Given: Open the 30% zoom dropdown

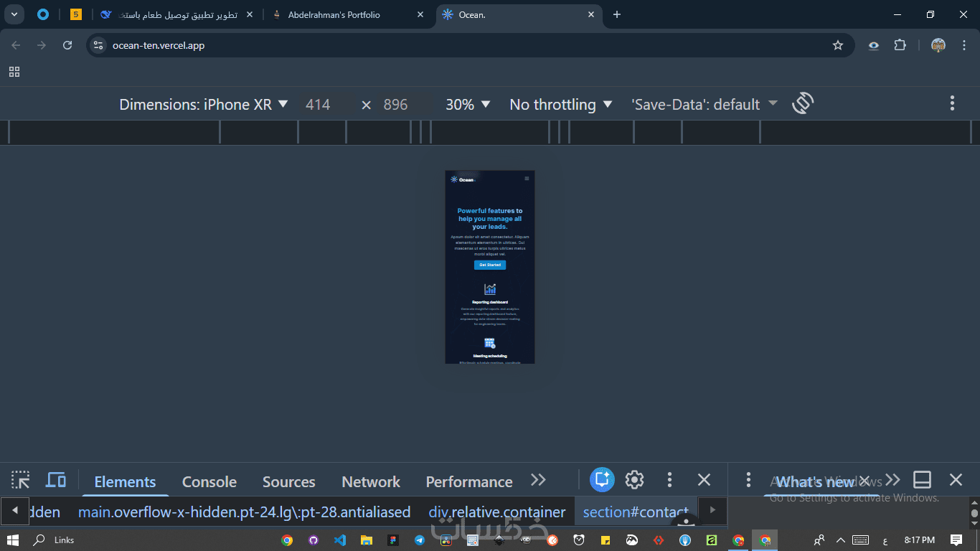Looking at the screenshot, I should click(x=468, y=104).
